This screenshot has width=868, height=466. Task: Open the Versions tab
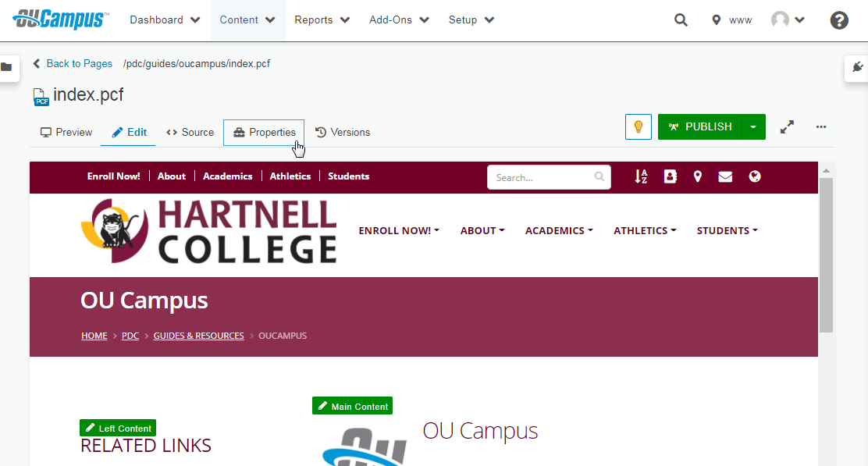pos(343,133)
